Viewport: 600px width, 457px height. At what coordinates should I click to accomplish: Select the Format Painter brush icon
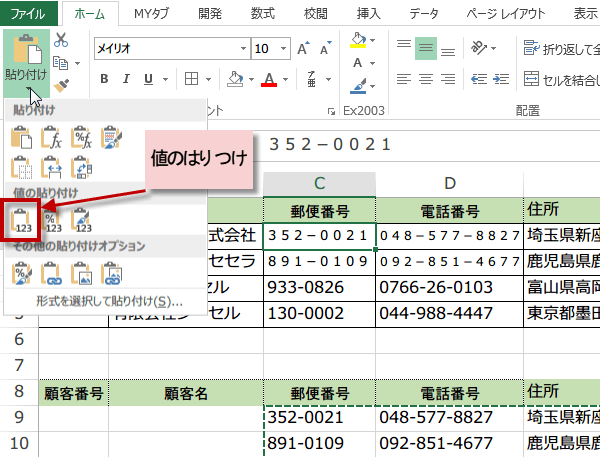[x=61, y=88]
